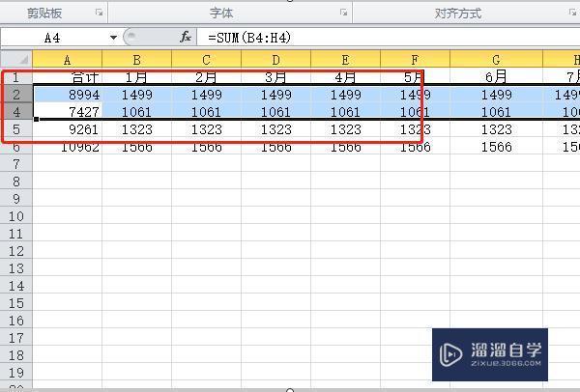Select row 10 header

coord(16,215)
